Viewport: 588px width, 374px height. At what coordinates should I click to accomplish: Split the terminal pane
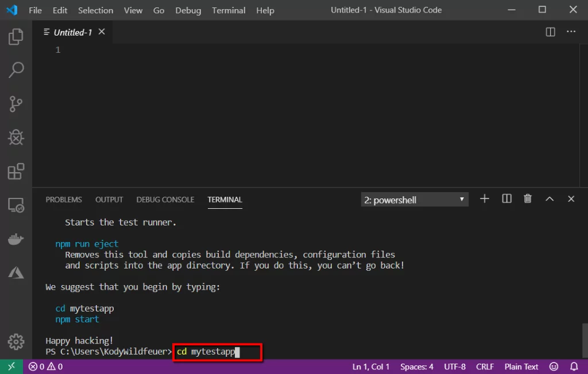pyautogui.click(x=506, y=198)
